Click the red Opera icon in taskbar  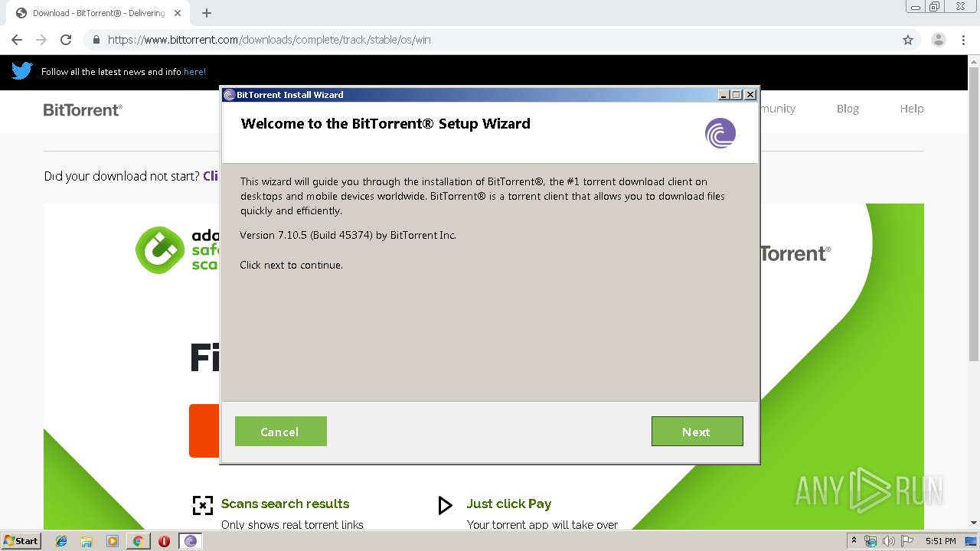click(164, 541)
